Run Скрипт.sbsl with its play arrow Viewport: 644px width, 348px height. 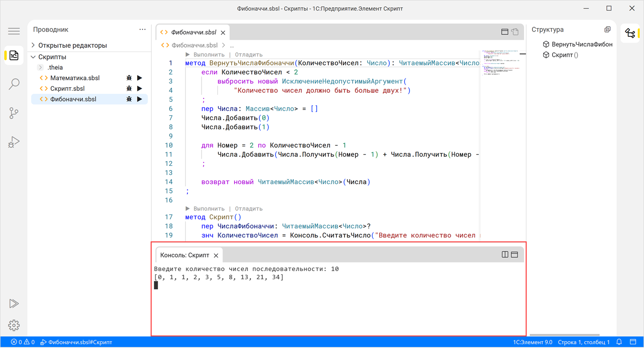coord(140,88)
